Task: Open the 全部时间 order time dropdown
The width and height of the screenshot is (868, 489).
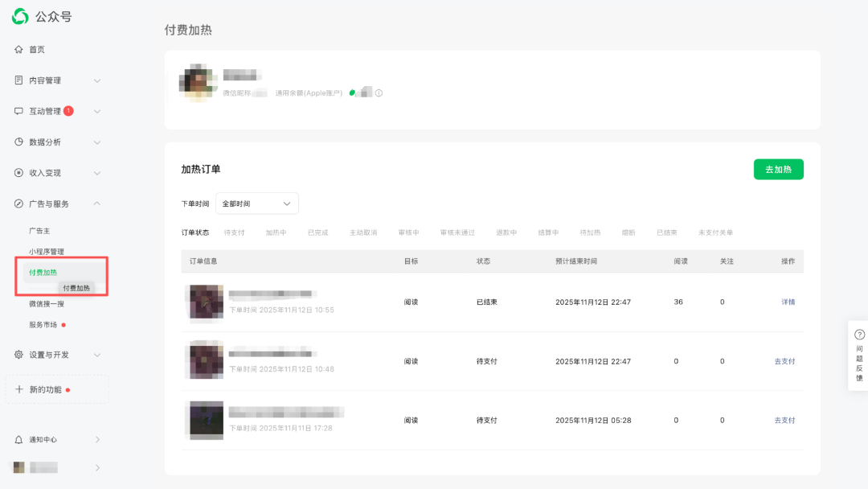Action: pyautogui.click(x=257, y=203)
